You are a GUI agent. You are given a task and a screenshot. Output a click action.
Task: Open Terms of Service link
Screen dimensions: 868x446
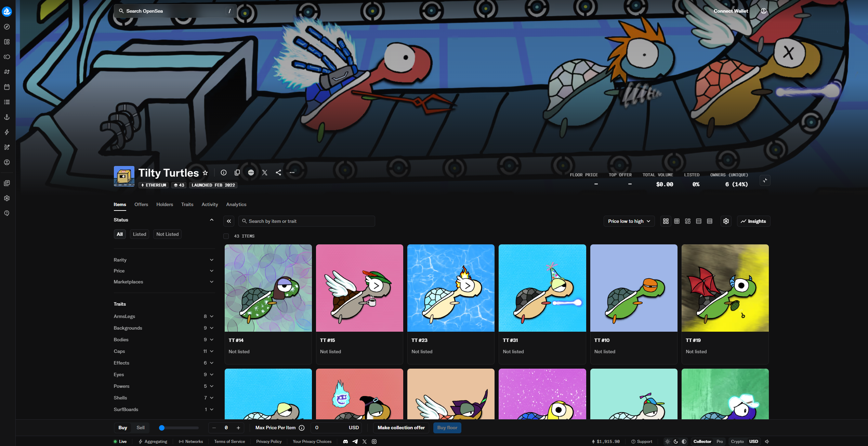(x=229, y=442)
